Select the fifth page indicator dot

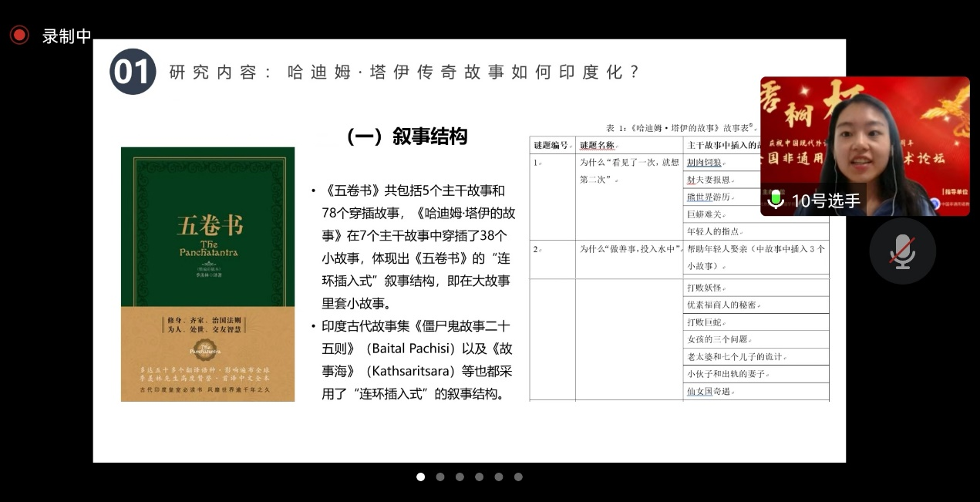[499, 477]
